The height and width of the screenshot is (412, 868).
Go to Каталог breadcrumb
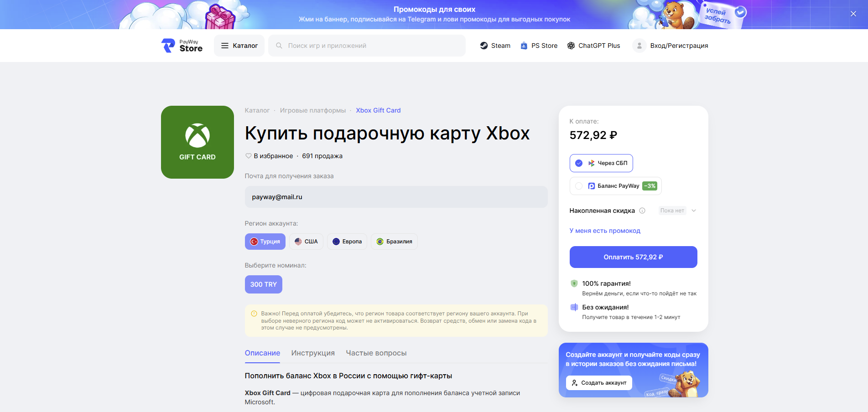click(x=257, y=110)
